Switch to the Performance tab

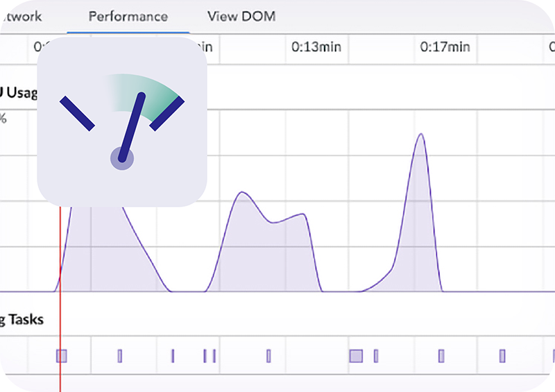click(x=128, y=16)
